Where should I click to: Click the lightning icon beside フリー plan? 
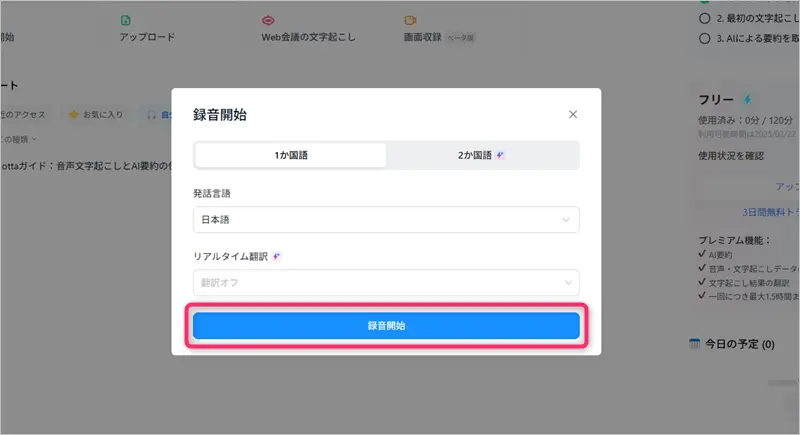tap(747, 99)
